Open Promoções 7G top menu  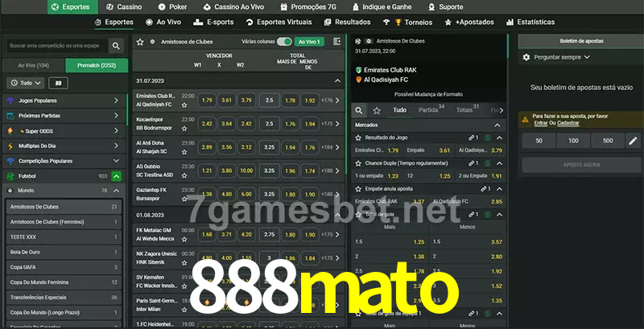point(310,7)
